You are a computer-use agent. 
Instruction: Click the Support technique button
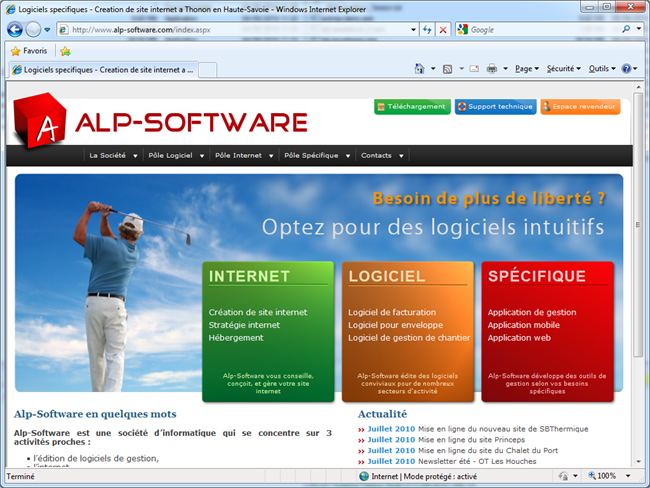tap(494, 107)
